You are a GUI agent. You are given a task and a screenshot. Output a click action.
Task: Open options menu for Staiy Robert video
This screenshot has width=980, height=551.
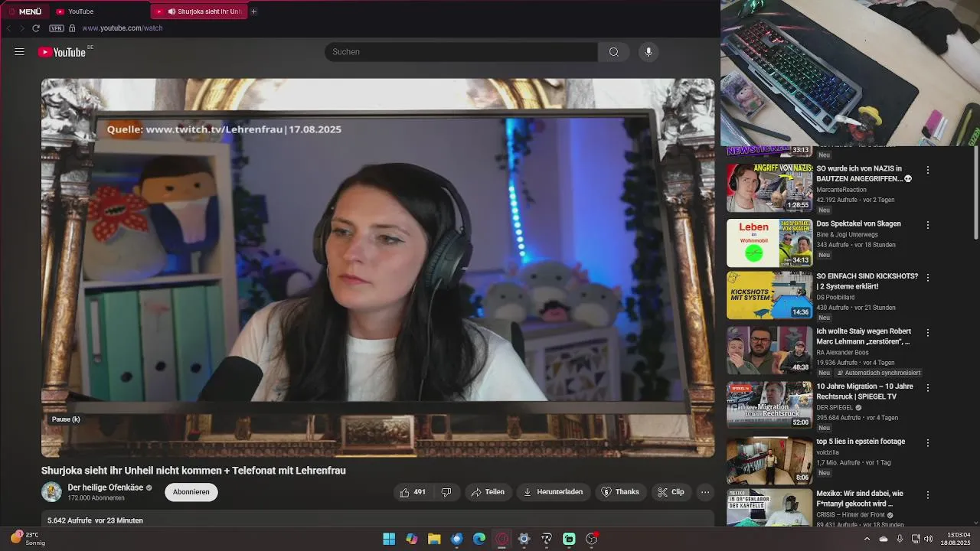point(928,333)
